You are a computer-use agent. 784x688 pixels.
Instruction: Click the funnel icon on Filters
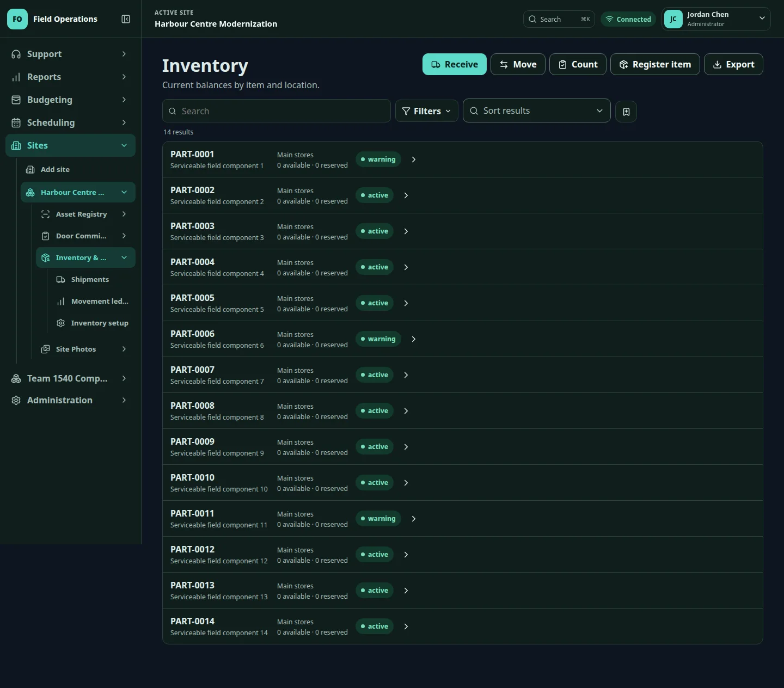tap(406, 111)
